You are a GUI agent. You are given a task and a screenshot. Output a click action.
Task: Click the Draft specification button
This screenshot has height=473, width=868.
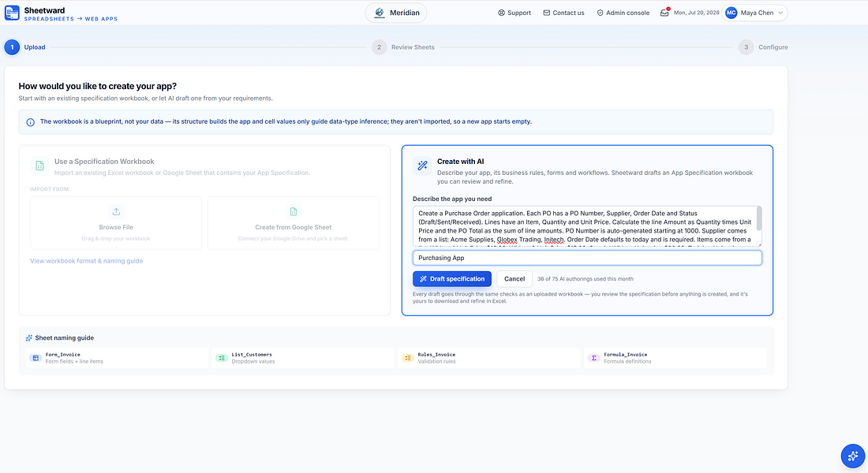click(451, 279)
